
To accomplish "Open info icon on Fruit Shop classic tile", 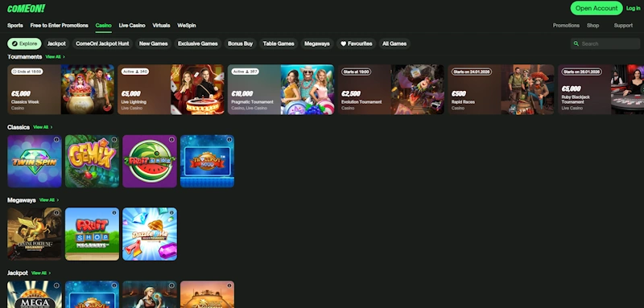I will [x=171, y=140].
